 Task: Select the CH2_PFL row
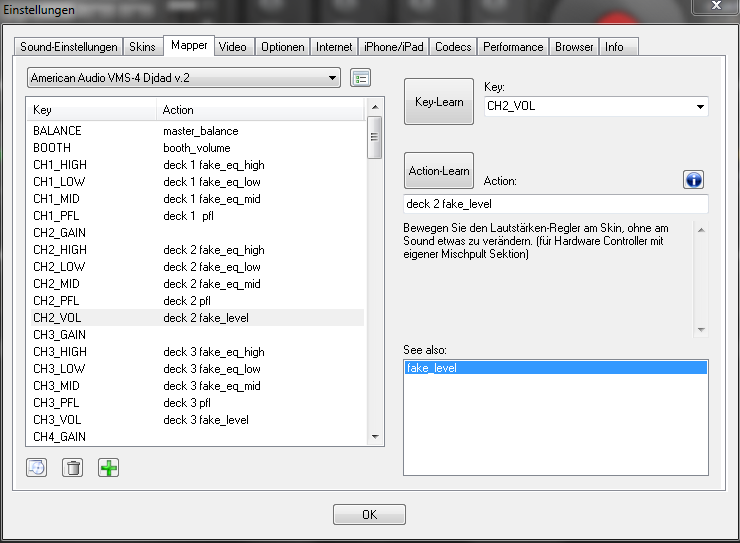click(x=197, y=301)
